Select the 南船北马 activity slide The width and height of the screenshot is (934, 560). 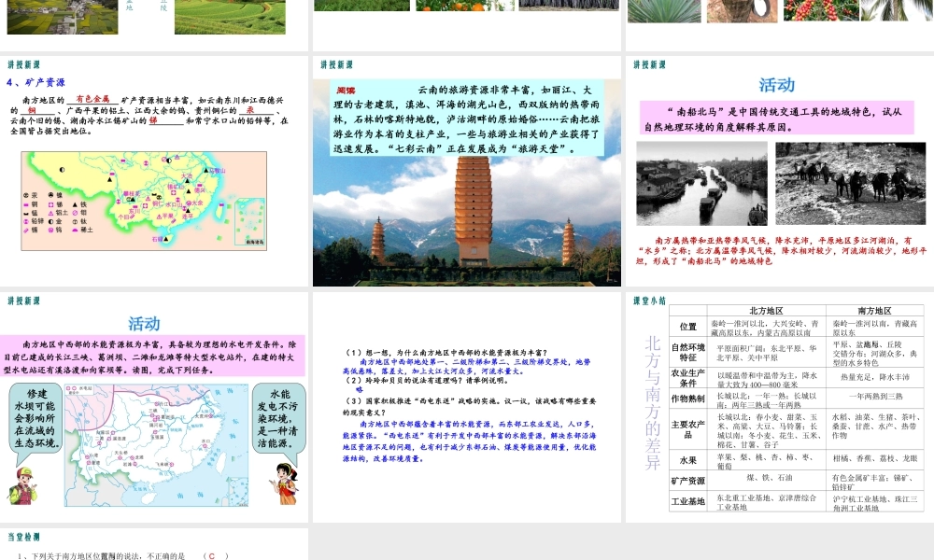[x=780, y=172]
